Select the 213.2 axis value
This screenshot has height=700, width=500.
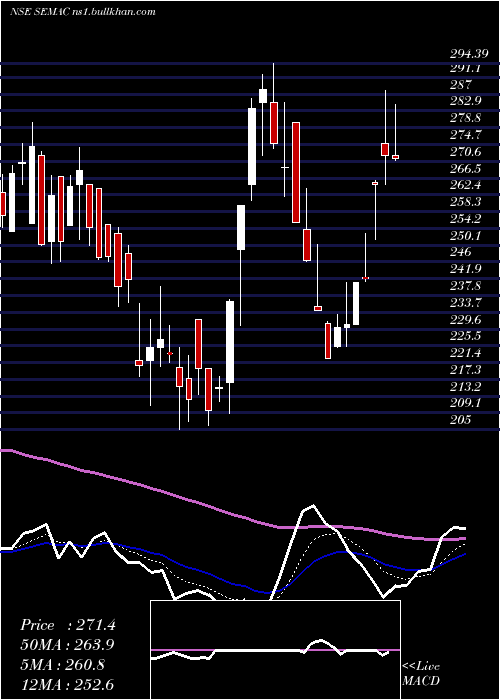[x=465, y=387]
